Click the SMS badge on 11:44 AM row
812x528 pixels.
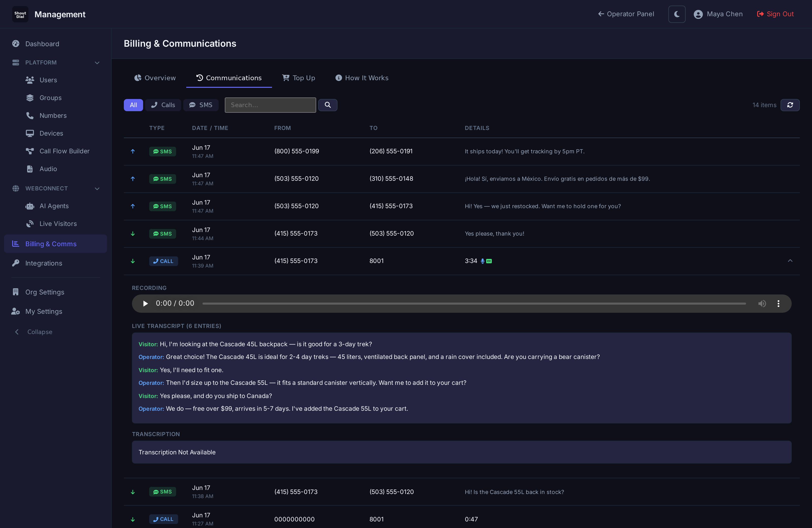(x=162, y=234)
